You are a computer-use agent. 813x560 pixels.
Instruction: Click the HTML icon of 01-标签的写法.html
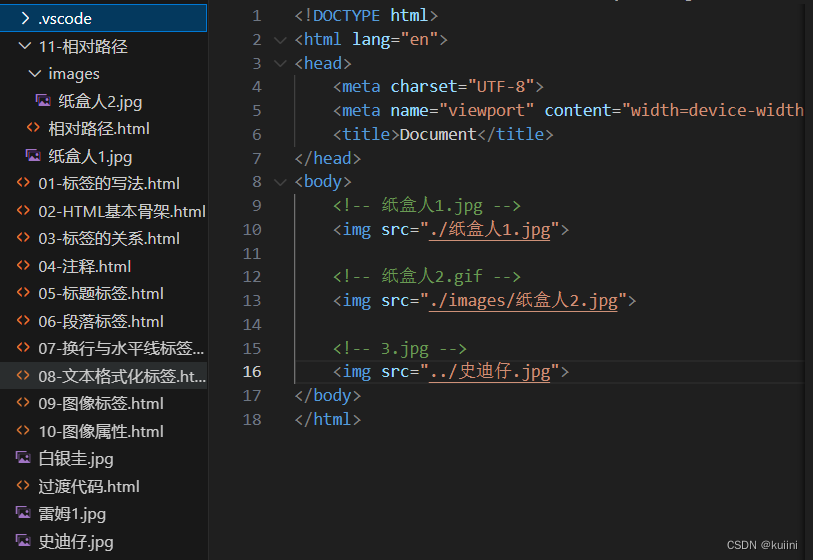pyautogui.click(x=23, y=183)
